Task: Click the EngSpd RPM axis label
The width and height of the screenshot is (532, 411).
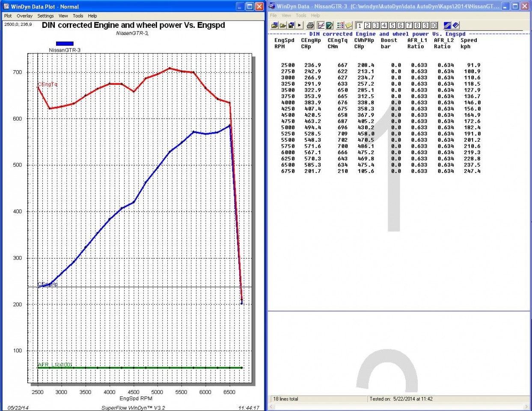Action: pos(136,399)
